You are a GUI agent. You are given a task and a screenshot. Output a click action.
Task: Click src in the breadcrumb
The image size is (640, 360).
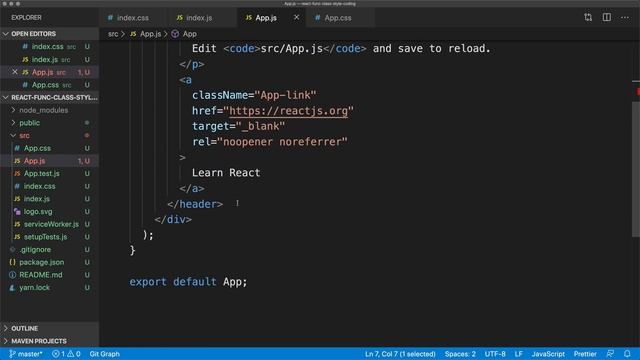tap(113, 34)
